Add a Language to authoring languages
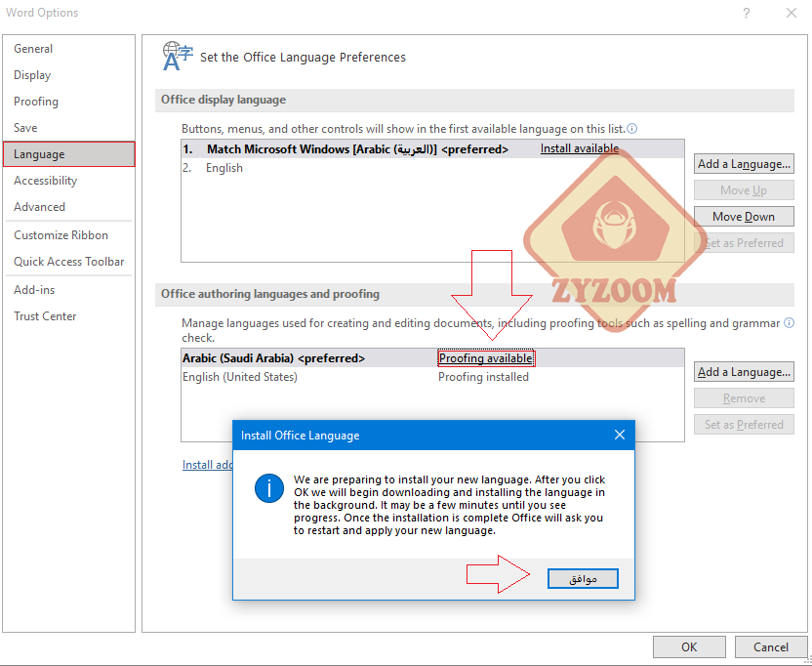 [744, 372]
